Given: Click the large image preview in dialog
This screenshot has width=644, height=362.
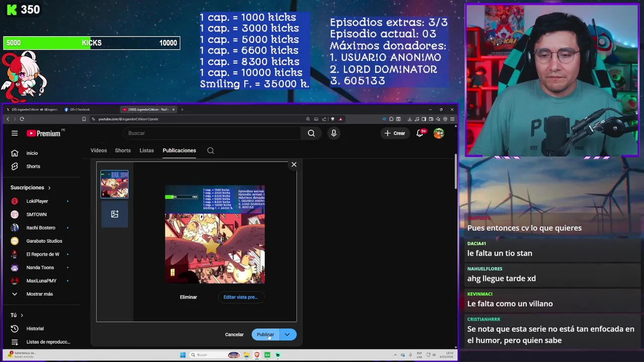Looking at the screenshot, I should click(x=215, y=234).
